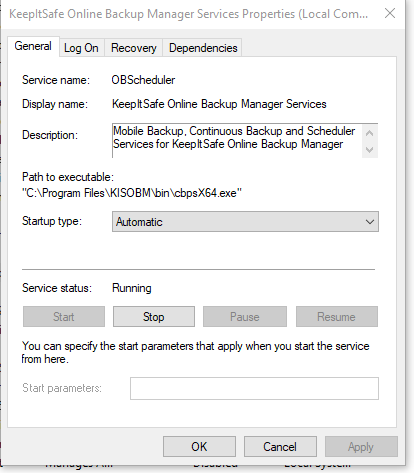This screenshot has height=473, width=414.
Task: Click the disabled Resume button
Action: click(x=337, y=317)
